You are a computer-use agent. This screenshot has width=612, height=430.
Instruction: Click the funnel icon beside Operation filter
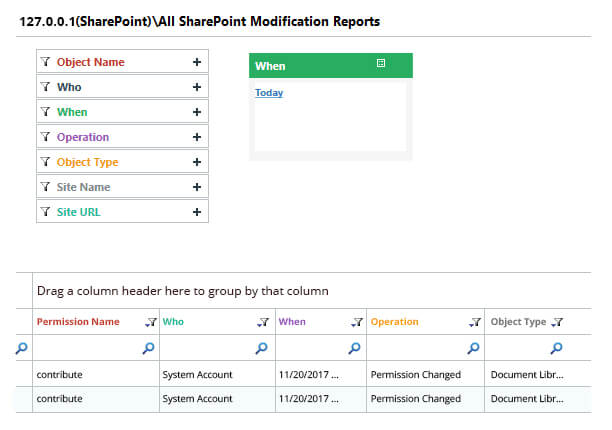click(x=45, y=137)
